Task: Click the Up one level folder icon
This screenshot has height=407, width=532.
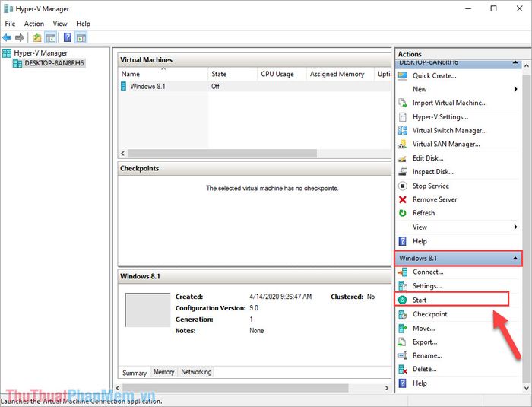Action: (37, 37)
